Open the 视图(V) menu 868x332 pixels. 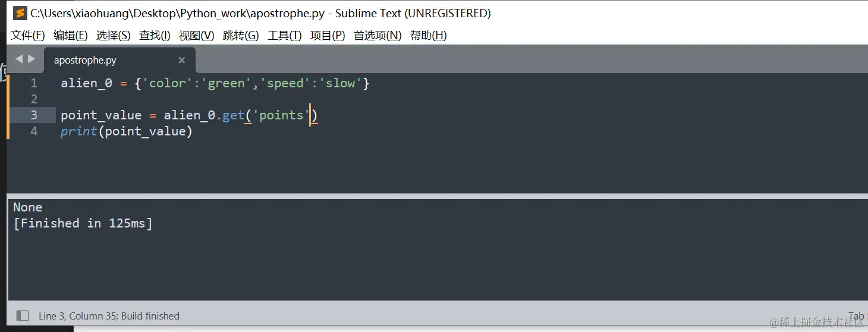pos(197,36)
